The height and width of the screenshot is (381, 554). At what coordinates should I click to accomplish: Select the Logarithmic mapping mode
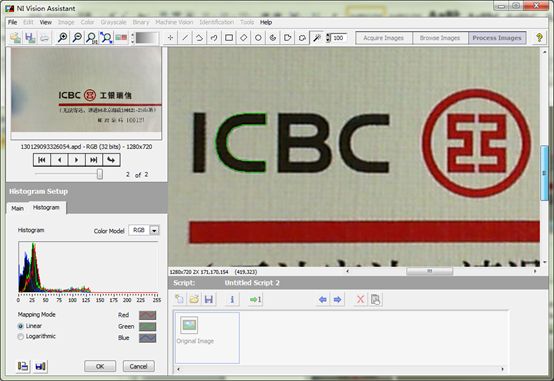coord(20,337)
